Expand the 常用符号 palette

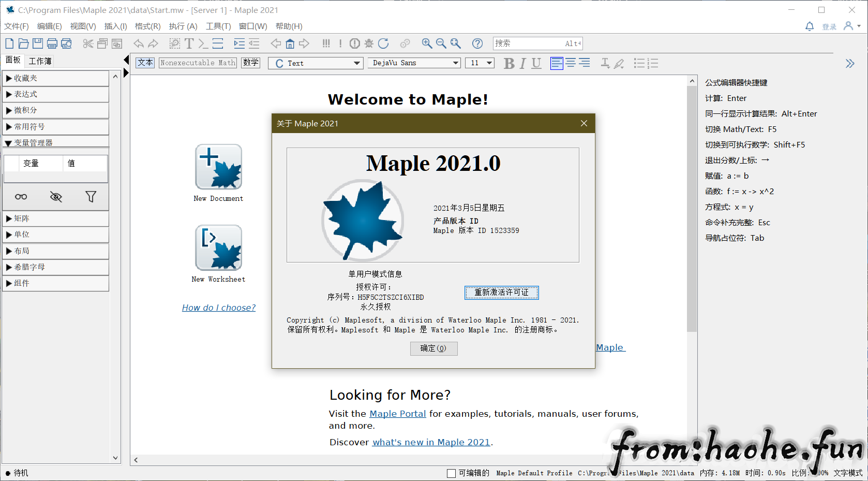(55, 127)
